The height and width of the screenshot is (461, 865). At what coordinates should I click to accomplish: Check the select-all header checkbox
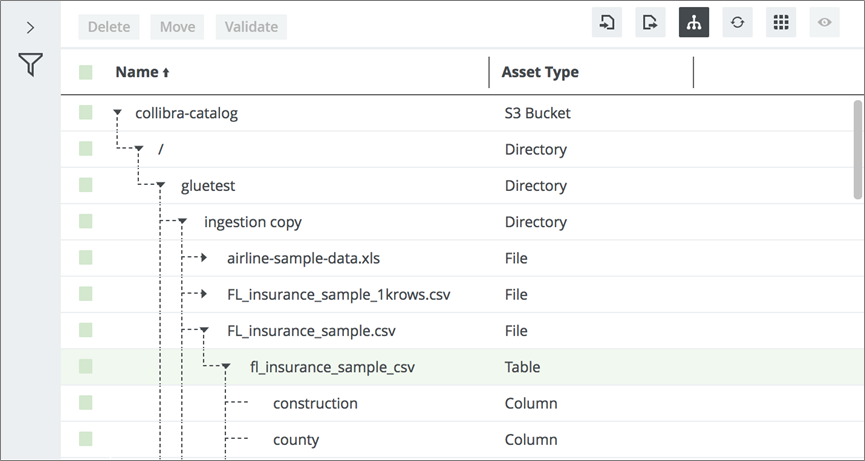(86, 72)
